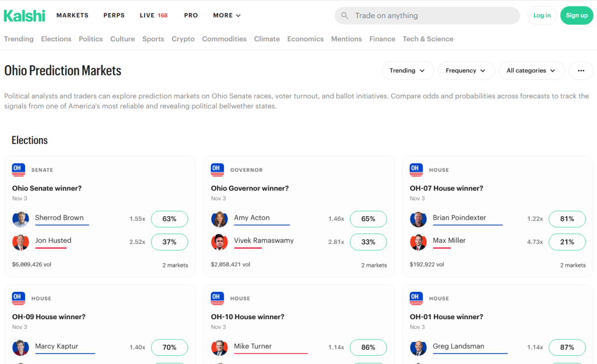Click the OH flag icon on OH-01 card

[x=416, y=298]
